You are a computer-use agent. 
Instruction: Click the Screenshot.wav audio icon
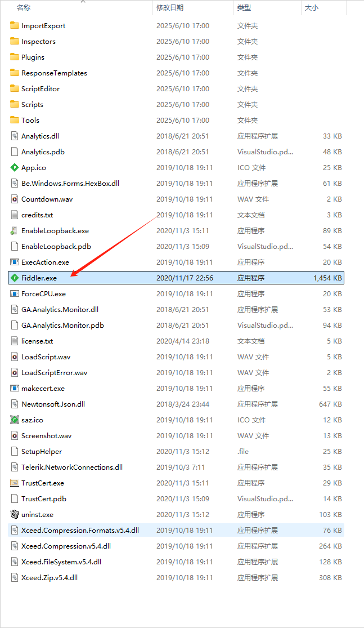click(15, 436)
